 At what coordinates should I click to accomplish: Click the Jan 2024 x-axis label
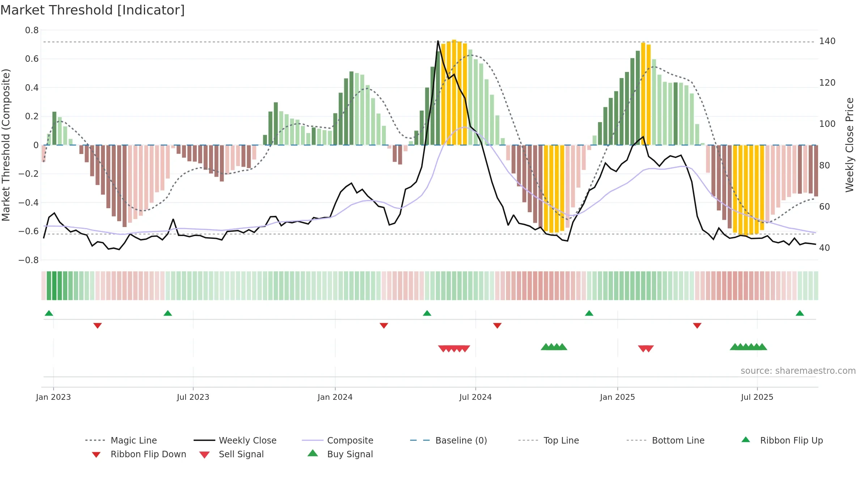click(335, 397)
